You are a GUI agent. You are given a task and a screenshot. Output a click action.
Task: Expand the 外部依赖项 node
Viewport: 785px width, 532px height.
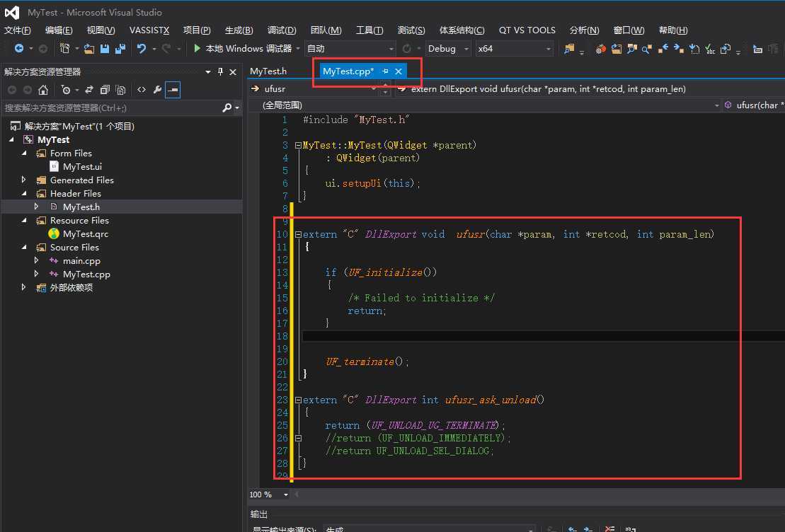click(x=23, y=287)
